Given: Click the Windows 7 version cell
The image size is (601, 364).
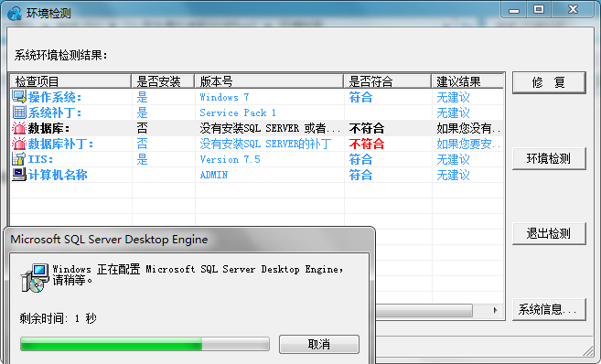Looking at the screenshot, I should click(x=224, y=97).
